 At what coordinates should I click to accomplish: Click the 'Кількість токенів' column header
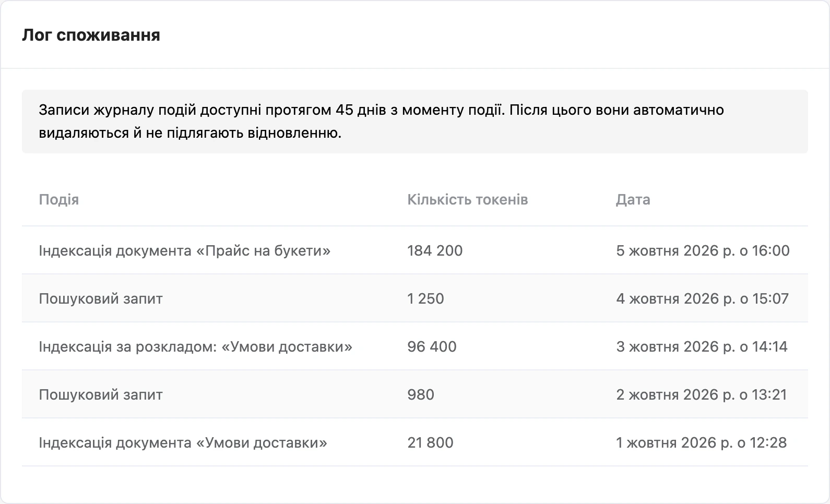tap(468, 199)
